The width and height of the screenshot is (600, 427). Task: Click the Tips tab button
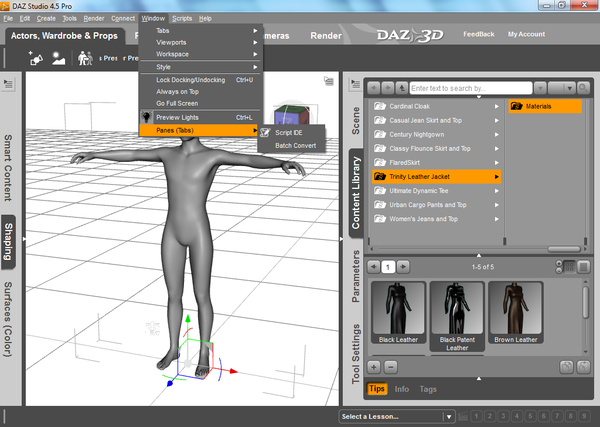click(x=377, y=389)
